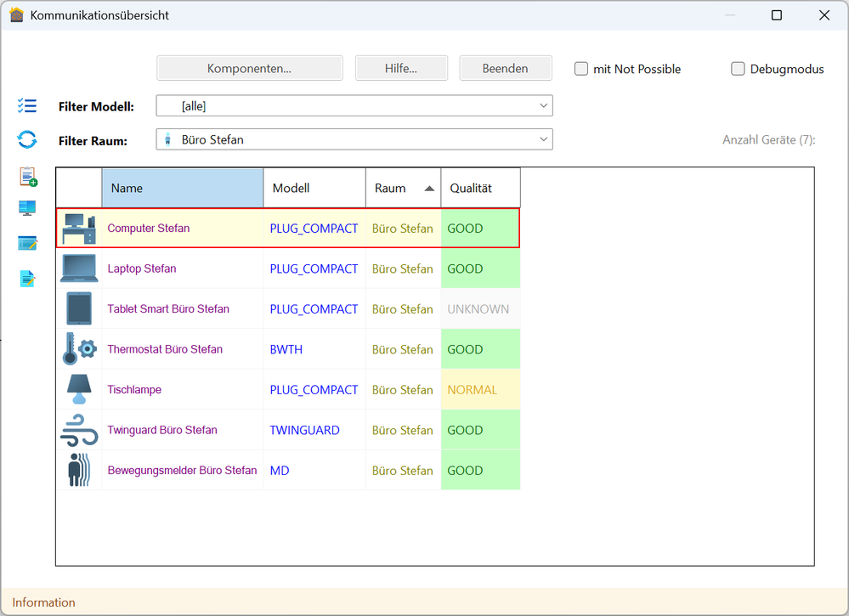Click the thermostat icon for Thermostat Büro Stefan
849x616 pixels.
tap(79, 349)
